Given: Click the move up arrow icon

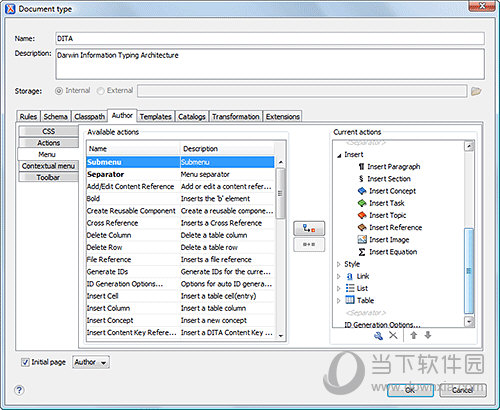Looking at the screenshot, I should 414,335.
